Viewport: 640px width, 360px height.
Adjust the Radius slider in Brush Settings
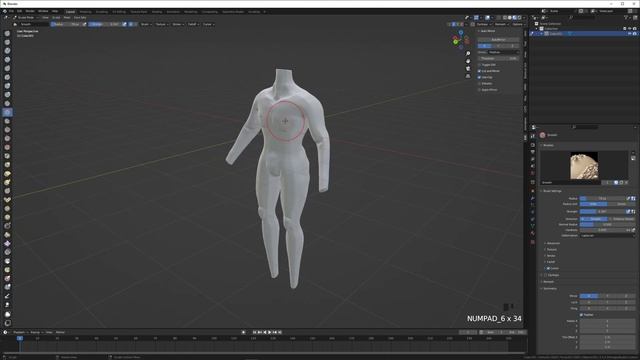click(x=602, y=198)
